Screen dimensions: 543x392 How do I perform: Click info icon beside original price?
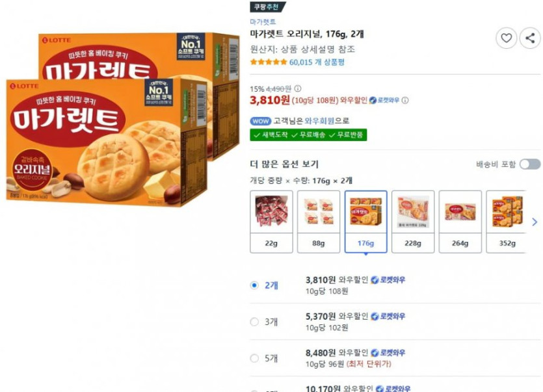(298, 88)
